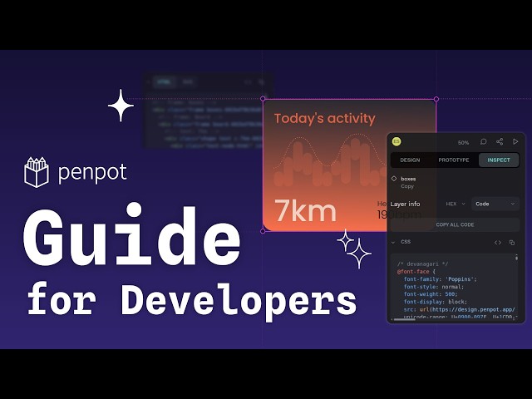
Task: Click the /* devanagari */ comment line
Action: (x=422, y=264)
